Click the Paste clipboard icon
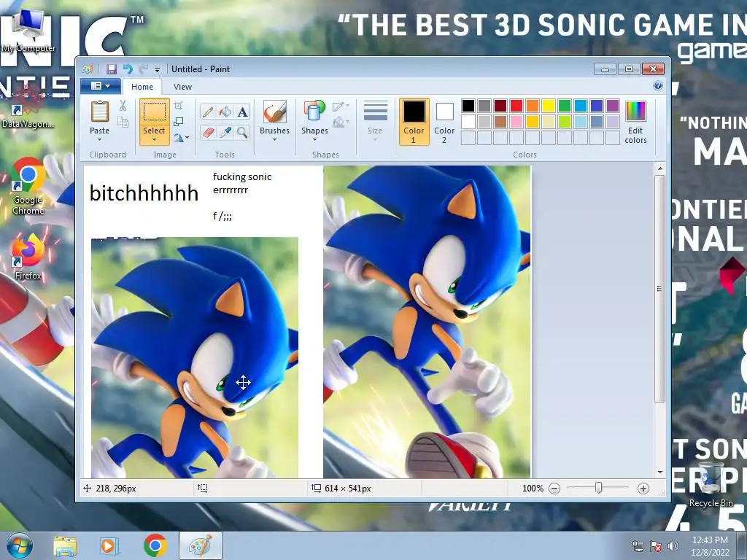The width and height of the screenshot is (747, 560). 99,112
